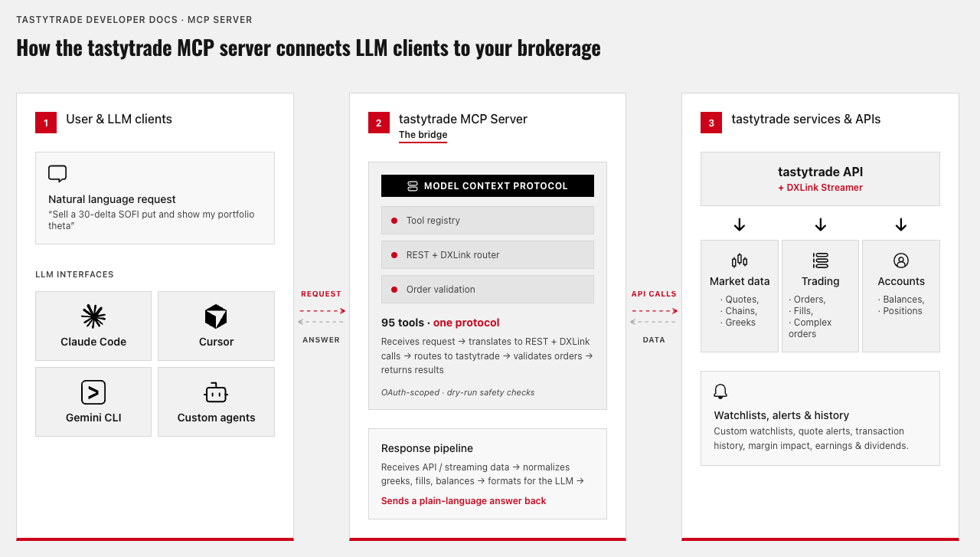Click the "Quotes," item under Market data
Screen dimensions: 980x557
coord(740,300)
